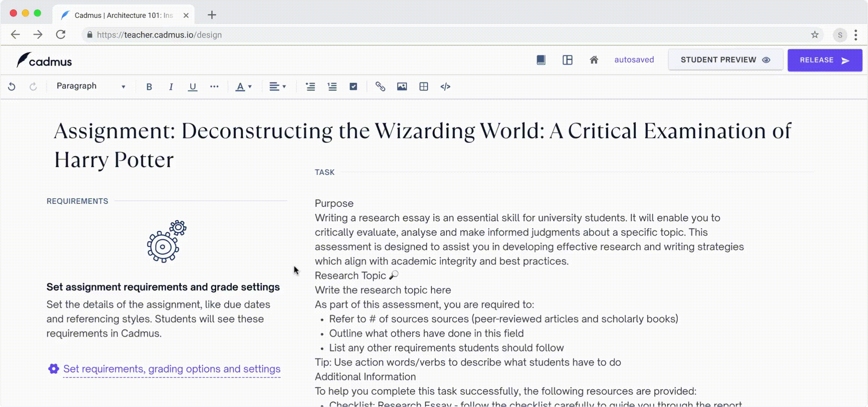868x407 pixels.
Task: Toggle underline formatting
Action: tap(193, 87)
